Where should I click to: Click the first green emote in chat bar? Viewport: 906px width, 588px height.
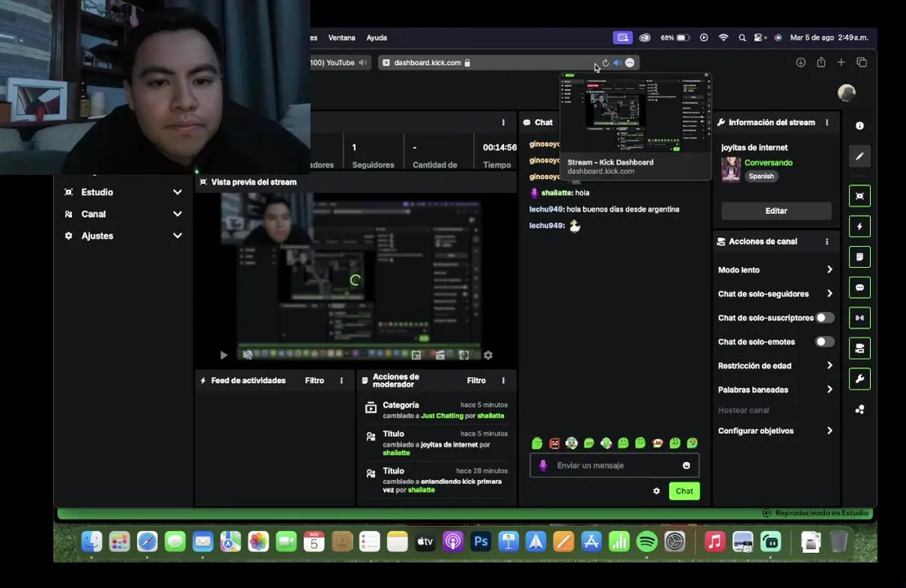point(537,443)
